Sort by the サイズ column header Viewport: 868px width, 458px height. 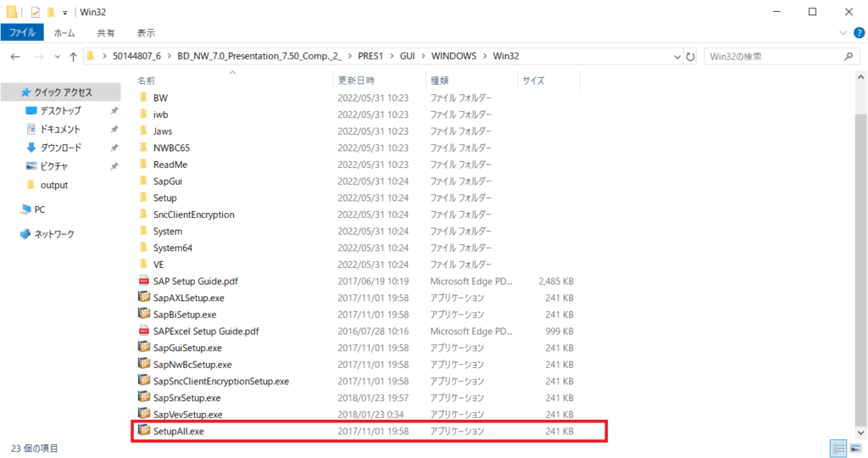tap(548, 81)
